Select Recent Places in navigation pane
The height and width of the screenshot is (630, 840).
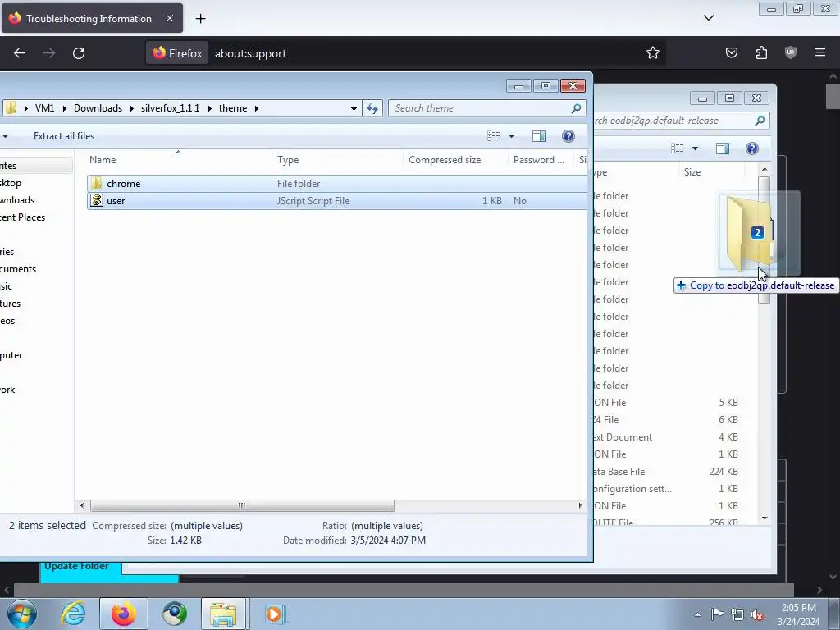tap(22, 217)
